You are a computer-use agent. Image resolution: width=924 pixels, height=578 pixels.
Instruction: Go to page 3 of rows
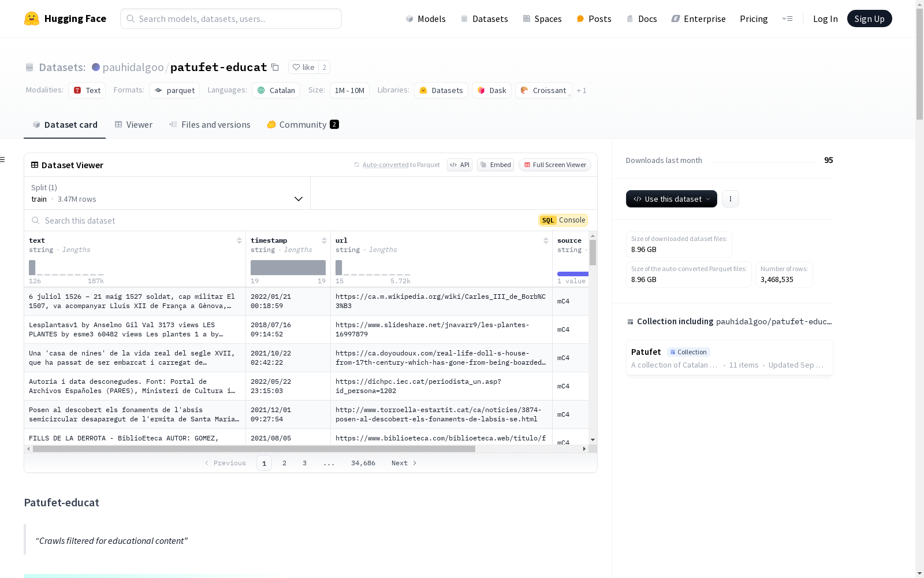304,463
